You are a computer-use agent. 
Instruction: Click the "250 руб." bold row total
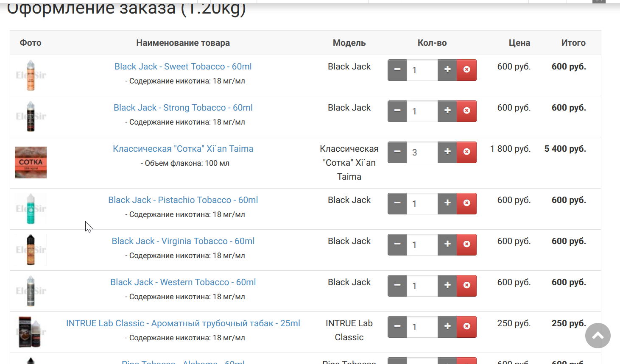tap(569, 323)
